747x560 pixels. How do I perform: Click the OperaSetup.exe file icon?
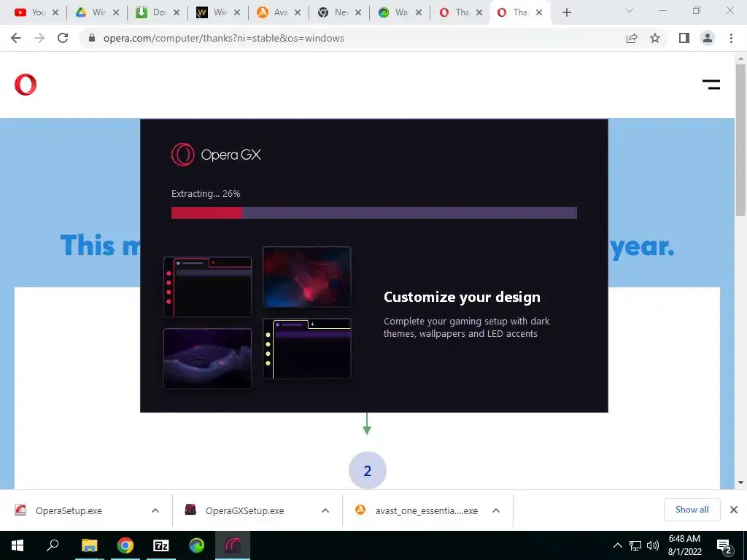pyautogui.click(x=20, y=510)
